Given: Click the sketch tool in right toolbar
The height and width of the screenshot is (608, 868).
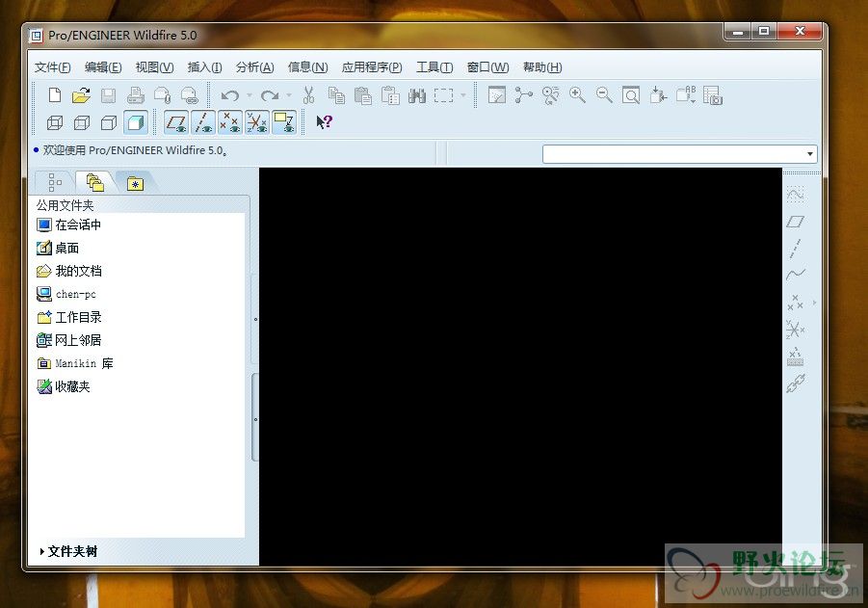Looking at the screenshot, I should [796, 194].
